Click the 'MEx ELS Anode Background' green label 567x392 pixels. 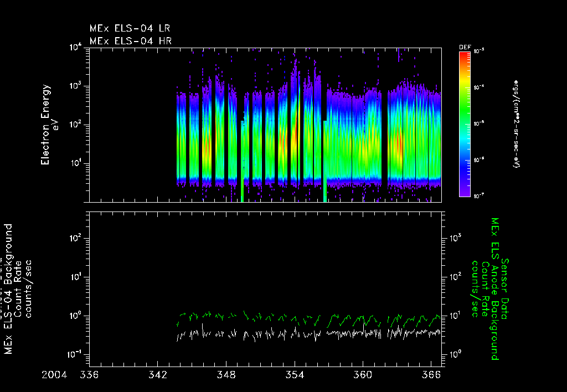pyautogui.click(x=494, y=289)
